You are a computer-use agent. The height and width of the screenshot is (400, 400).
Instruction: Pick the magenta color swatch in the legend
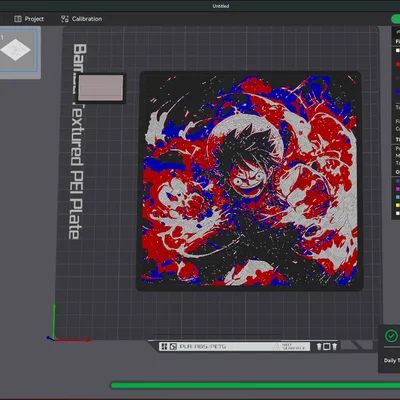(398, 189)
